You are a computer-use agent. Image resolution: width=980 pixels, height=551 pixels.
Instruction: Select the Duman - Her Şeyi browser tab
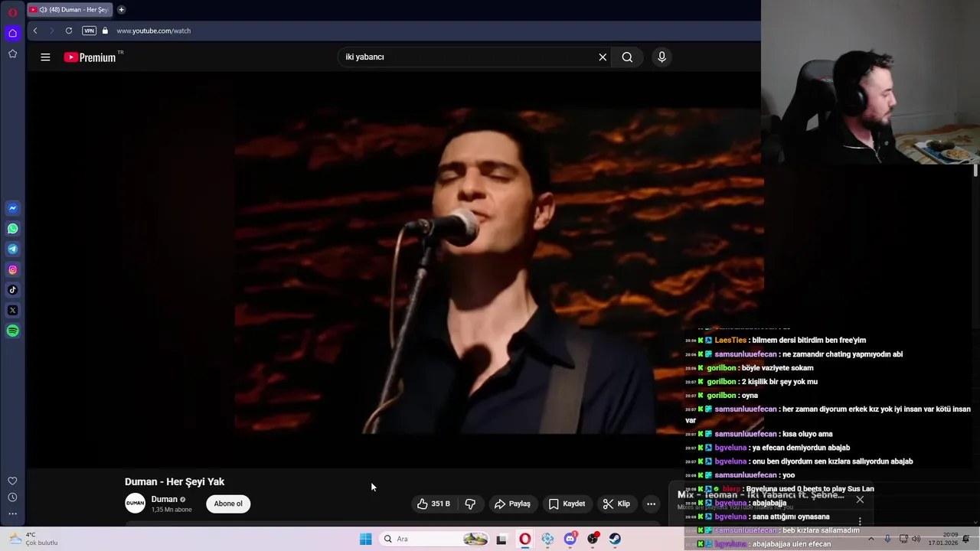tap(70, 10)
